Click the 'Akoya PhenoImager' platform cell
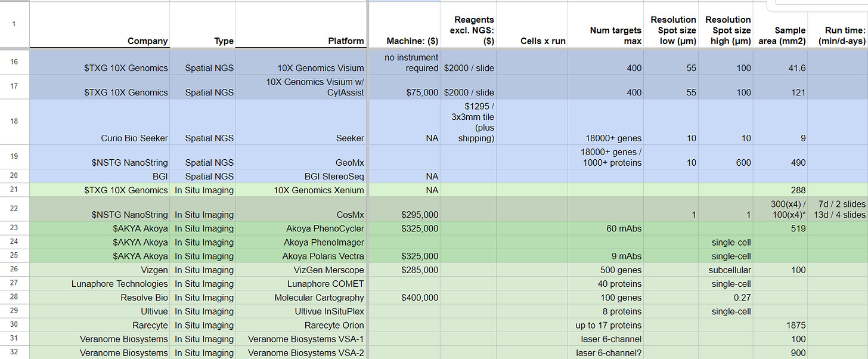 point(301,242)
